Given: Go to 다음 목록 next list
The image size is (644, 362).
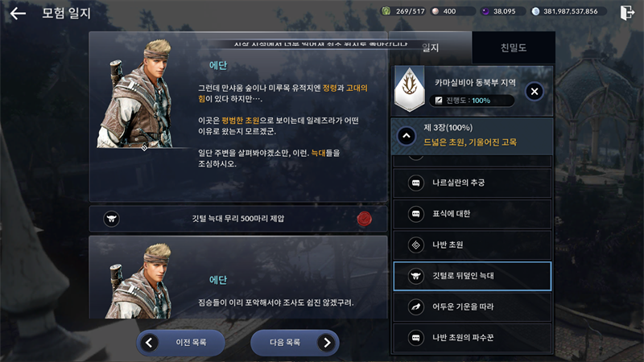Looking at the screenshot, I should click(295, 343).
